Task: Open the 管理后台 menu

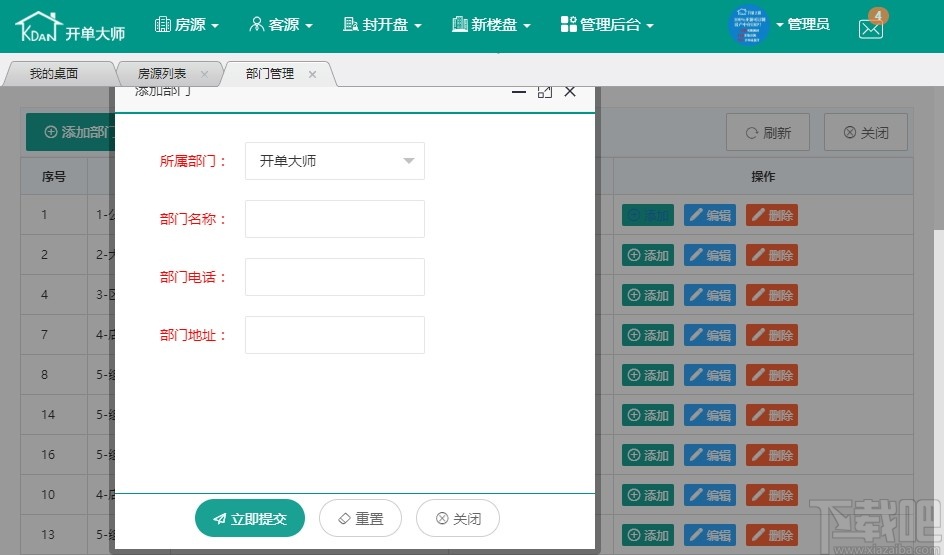Action: [607, 25]
